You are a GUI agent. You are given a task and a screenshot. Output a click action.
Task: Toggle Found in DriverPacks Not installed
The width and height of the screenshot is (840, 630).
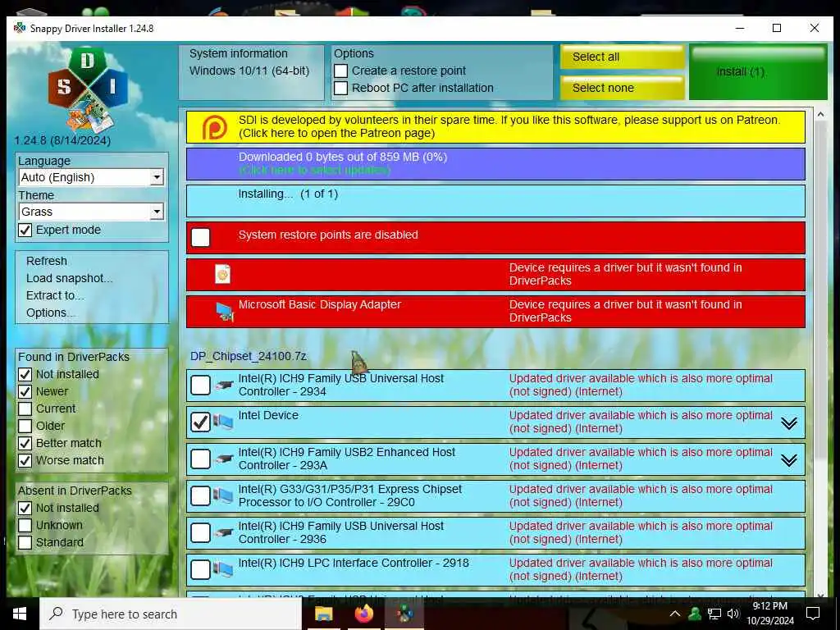(25, 374)
